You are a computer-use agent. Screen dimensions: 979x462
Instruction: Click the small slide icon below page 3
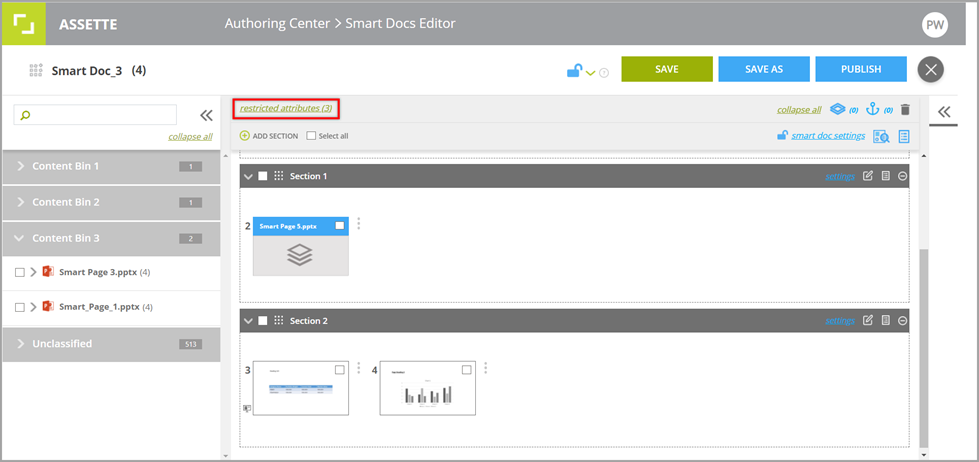(247, 408)
